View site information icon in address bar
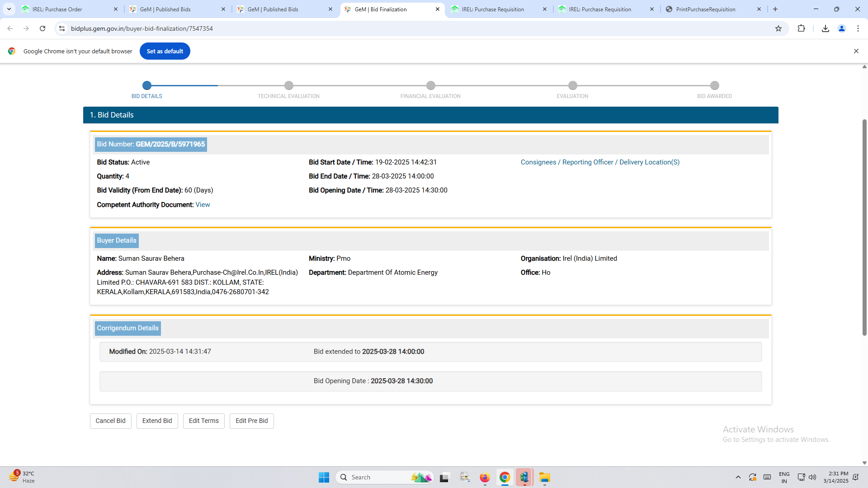Viewport: 868px width, 488px height. (x=62, y=28)
